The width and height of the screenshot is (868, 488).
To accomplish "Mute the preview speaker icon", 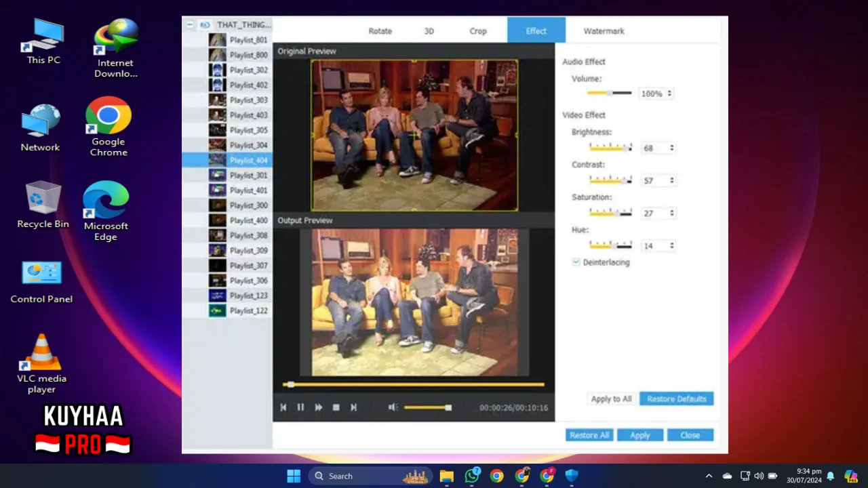I will coord(393,407).
